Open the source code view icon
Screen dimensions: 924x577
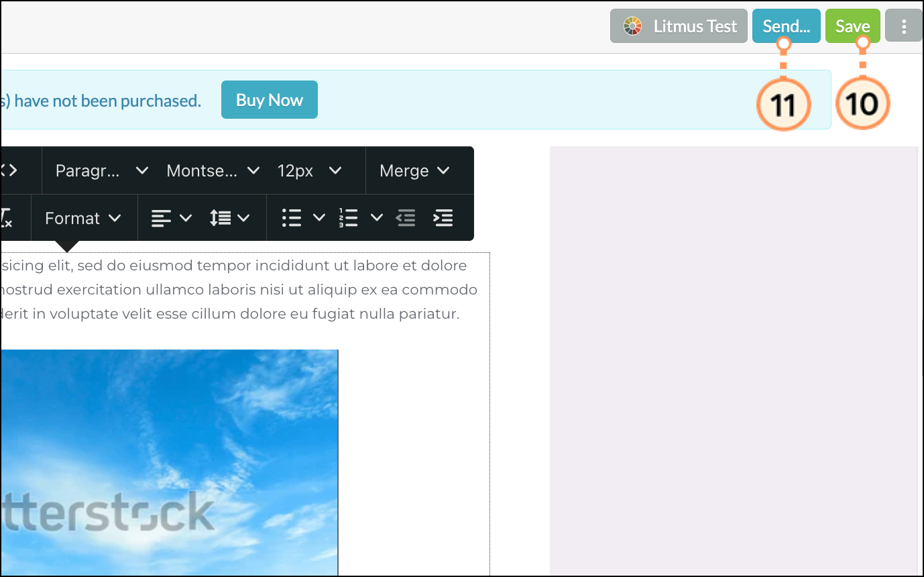[8, 170]
